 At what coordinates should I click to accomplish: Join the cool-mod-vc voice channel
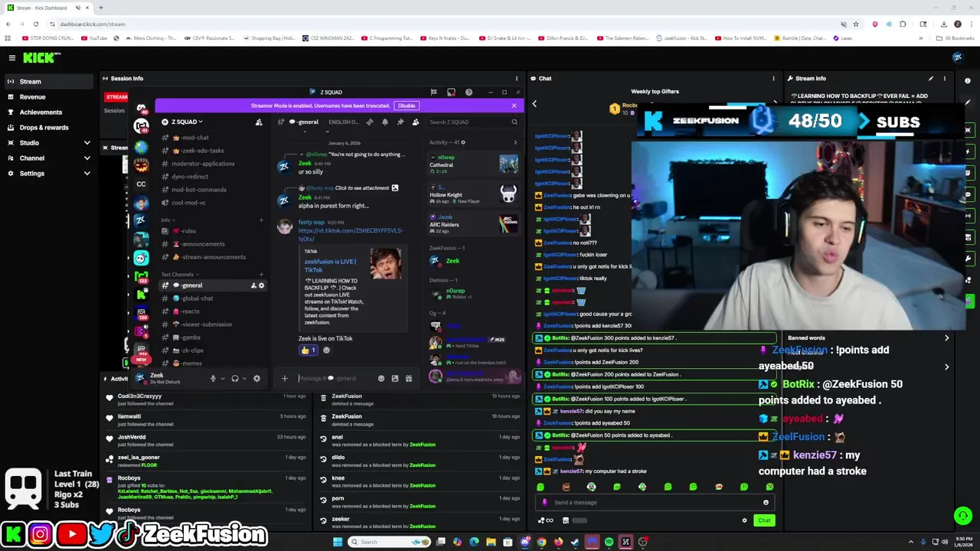[x=211, y=203]
